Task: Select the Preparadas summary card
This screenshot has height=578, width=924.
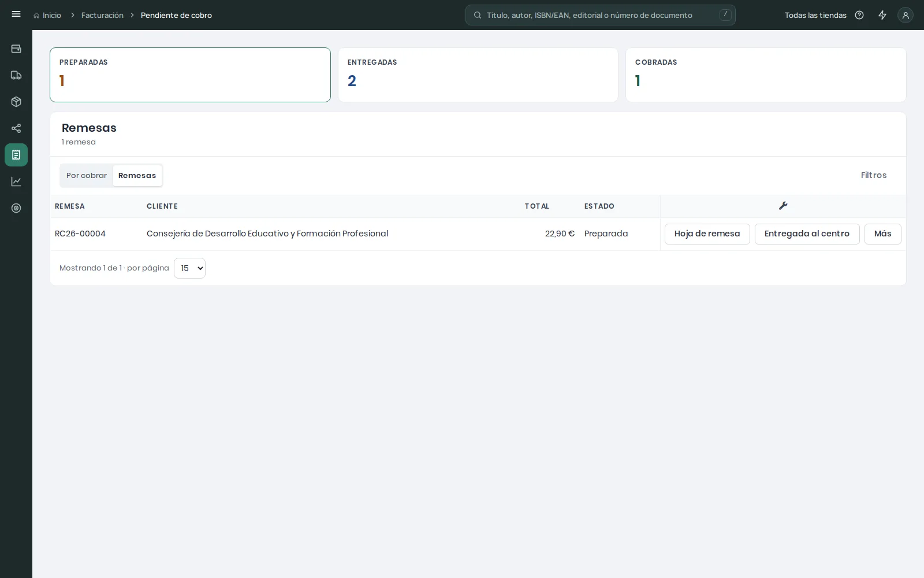Action: tap(190, 75)
